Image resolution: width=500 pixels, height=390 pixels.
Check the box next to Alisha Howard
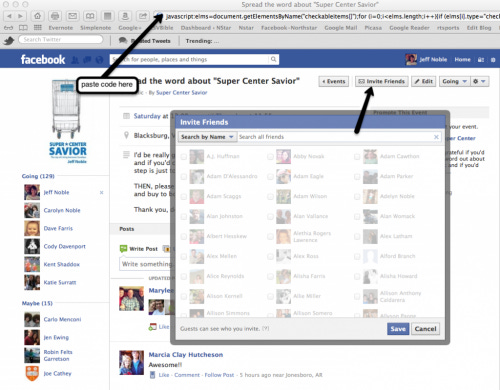pos(357,277)
